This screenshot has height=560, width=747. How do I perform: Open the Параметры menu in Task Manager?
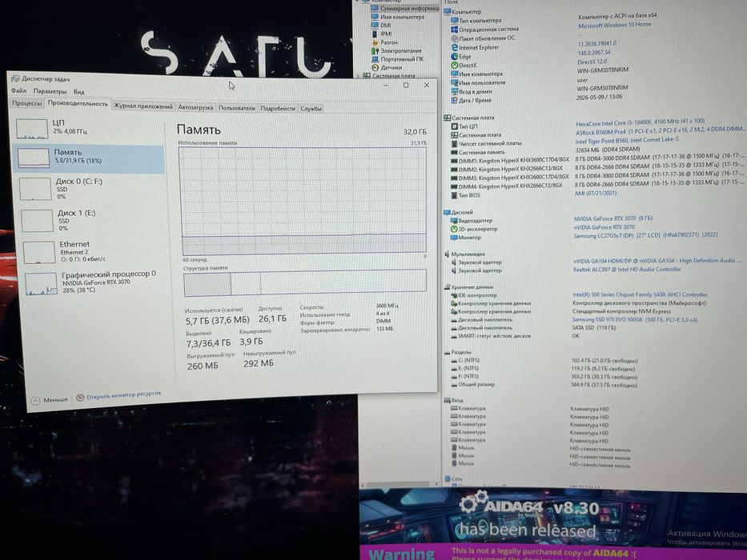50,91
